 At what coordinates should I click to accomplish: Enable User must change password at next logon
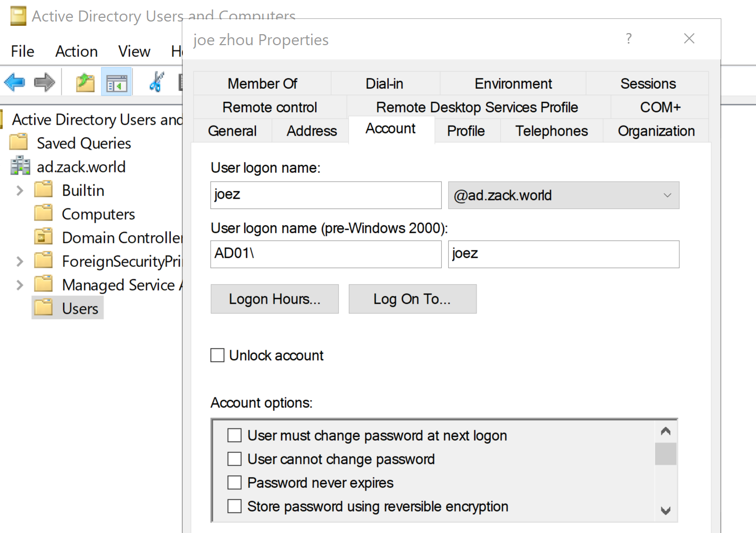(234, 435)
